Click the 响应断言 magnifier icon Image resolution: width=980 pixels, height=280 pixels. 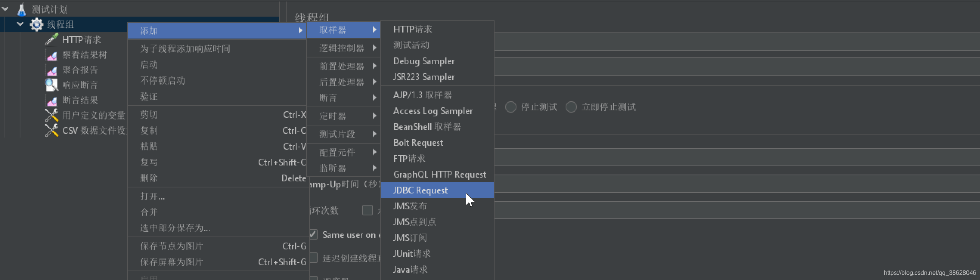click(x=51, y=85)
